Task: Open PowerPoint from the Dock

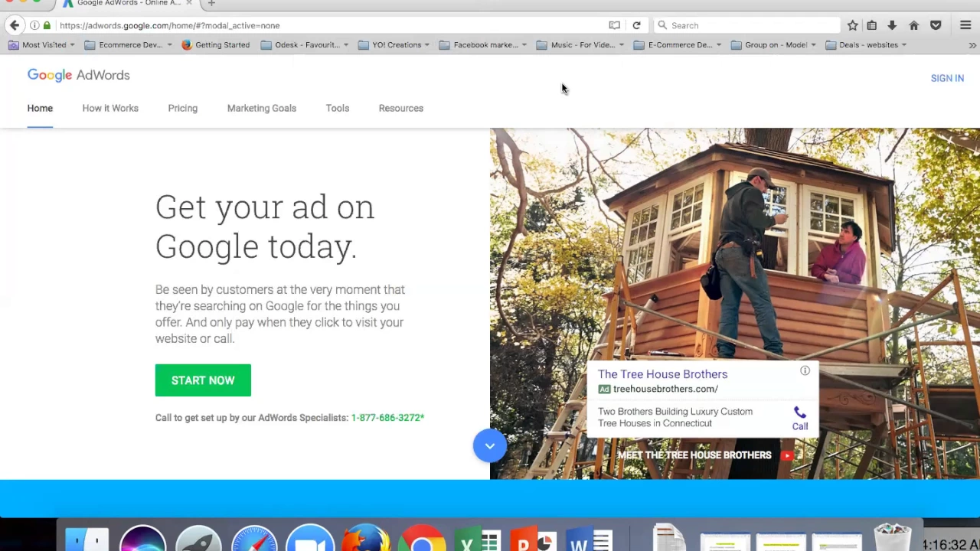Action: (x=534, y=540)
